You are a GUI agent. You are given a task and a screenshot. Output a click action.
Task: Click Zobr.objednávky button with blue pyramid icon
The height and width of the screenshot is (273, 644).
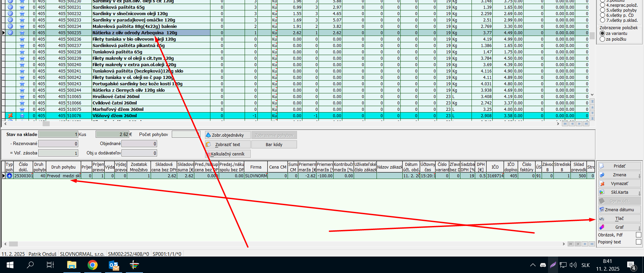[228, 135]
